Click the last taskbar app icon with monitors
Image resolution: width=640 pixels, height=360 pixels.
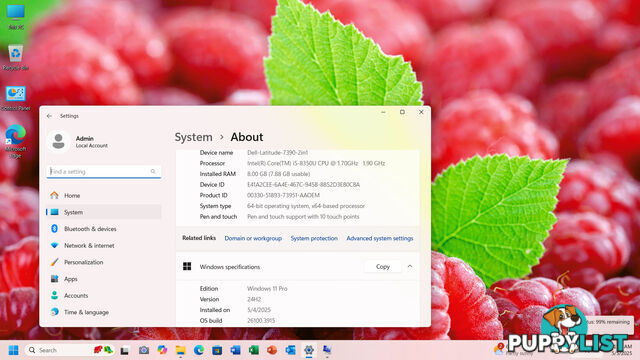coord(327,350)
